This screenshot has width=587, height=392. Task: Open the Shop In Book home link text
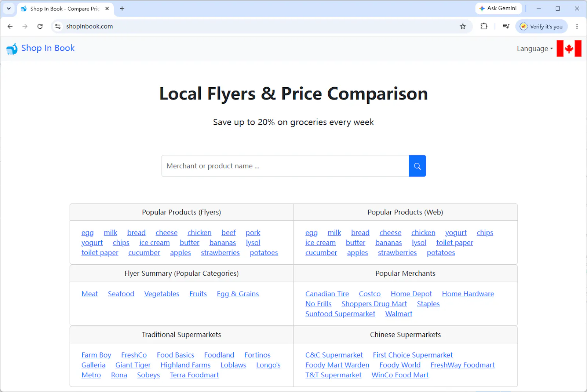point(48,48)
